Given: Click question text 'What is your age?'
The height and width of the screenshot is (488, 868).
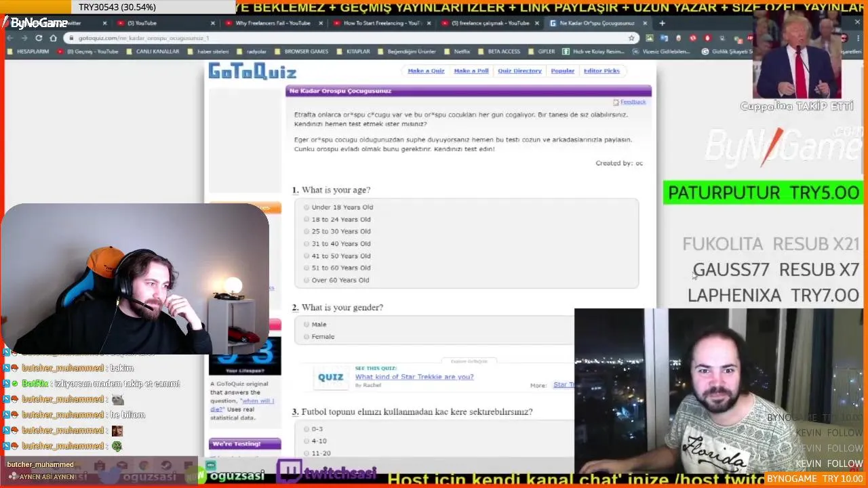Looking at the screenshot, I should 336,190.
